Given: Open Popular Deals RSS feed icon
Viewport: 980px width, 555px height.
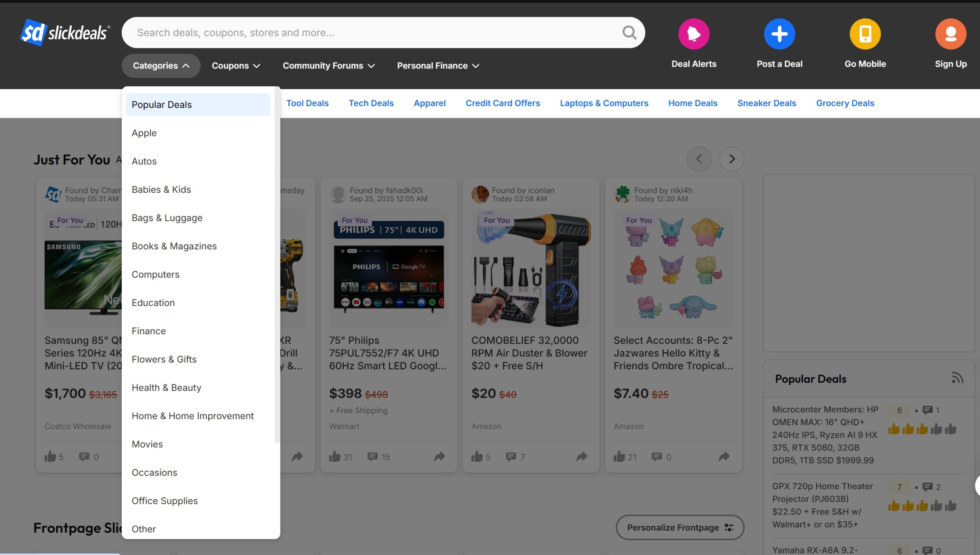Looking at the screenshot, I should (x=957, y=378).
